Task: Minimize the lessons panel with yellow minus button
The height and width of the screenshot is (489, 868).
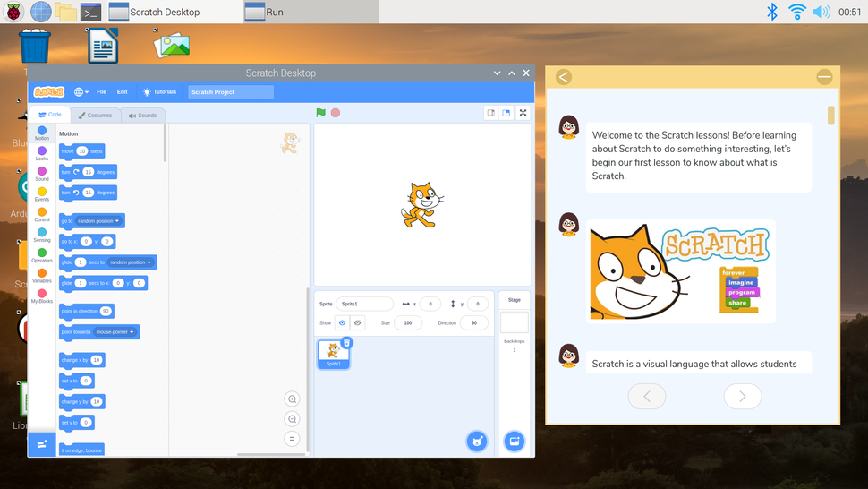Action: pyautogui.click(x=824, y=77)
